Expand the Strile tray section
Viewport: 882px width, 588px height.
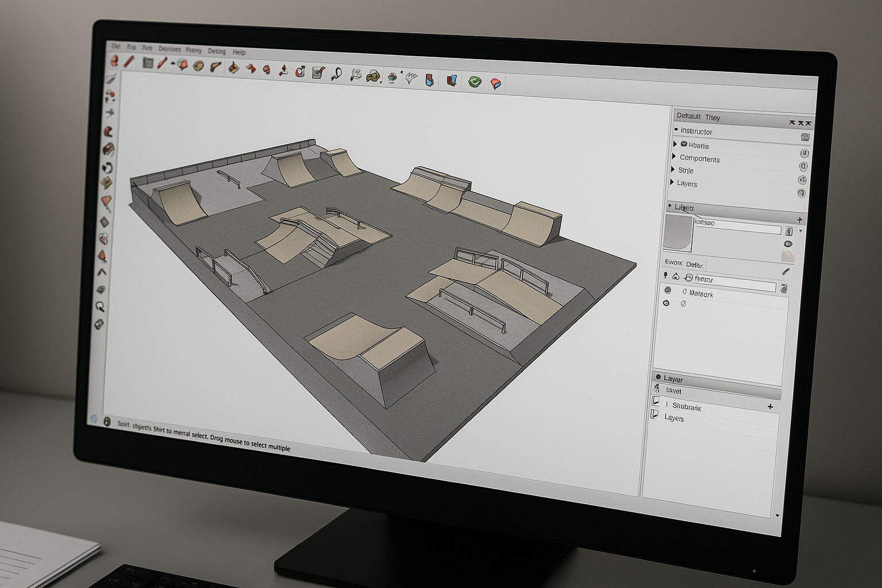click(673, 169)
